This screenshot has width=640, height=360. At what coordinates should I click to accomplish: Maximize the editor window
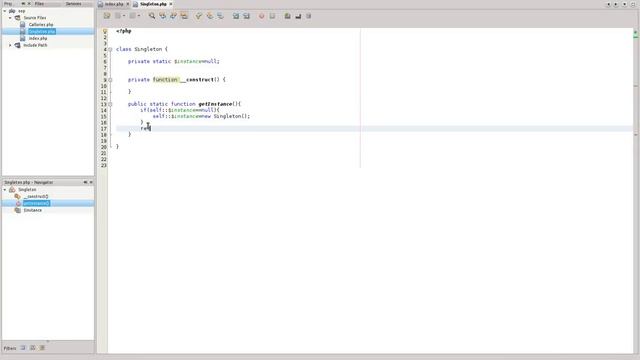(x=633, y=4)
